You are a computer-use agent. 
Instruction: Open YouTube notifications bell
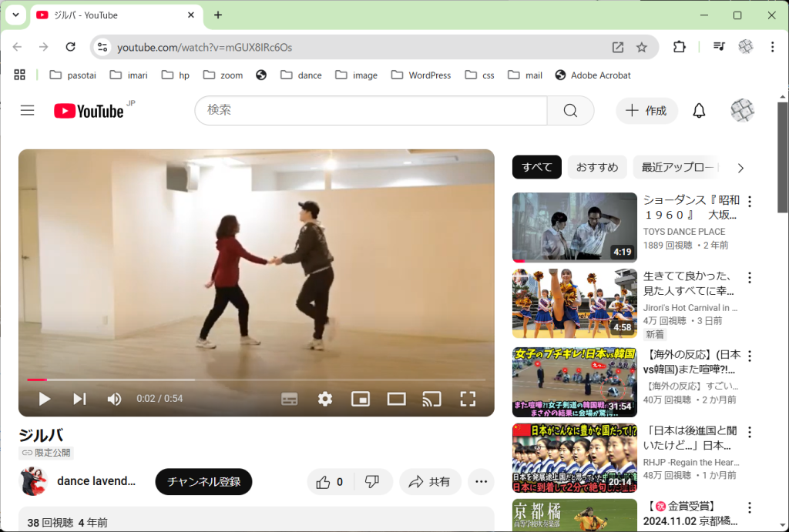[x=699, y=111]
